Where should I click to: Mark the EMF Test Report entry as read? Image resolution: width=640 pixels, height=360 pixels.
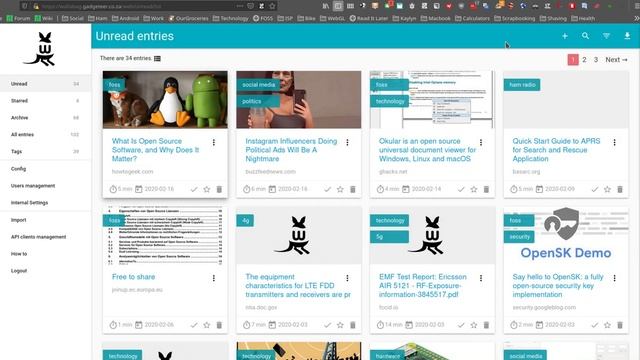click(461, 325)
